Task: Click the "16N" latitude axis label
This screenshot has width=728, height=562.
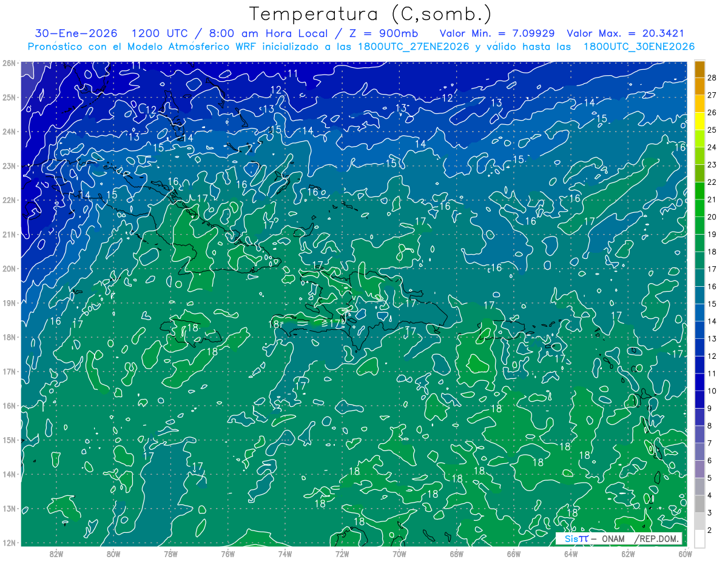Action: pyautogui.click(x=8, y=406)
